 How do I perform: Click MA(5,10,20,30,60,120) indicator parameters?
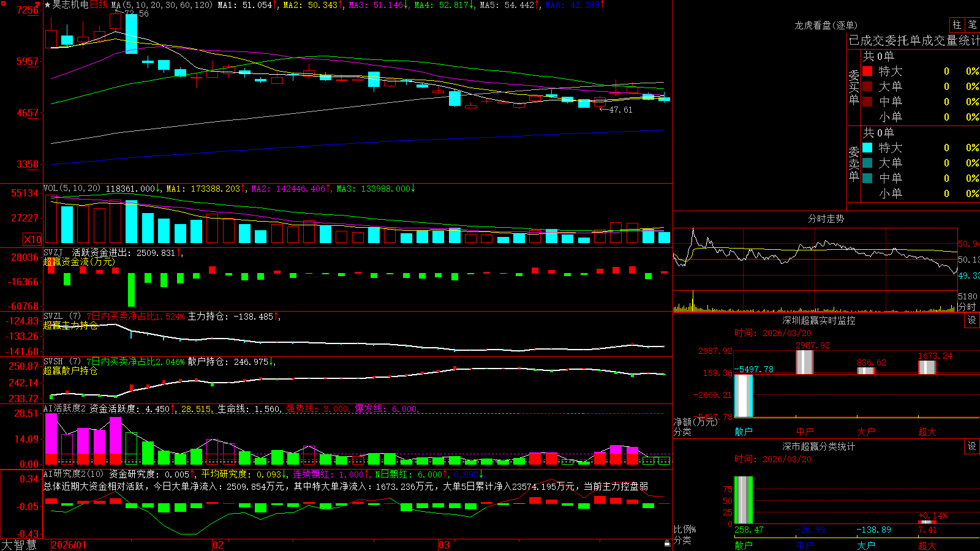(x=162, y=5)
